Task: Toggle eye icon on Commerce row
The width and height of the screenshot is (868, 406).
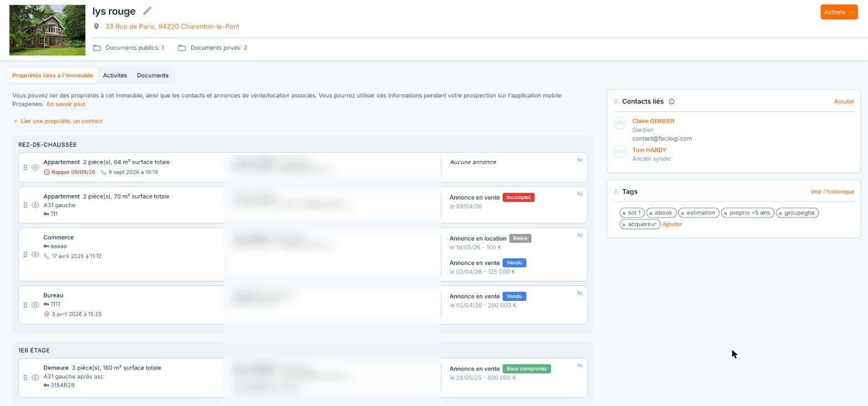Action: tap(35, 255)
